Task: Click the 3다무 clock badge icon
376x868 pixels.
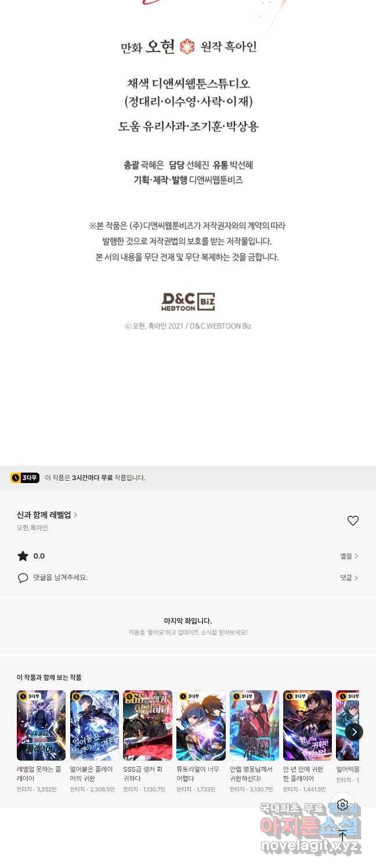Action: (25, 478)
